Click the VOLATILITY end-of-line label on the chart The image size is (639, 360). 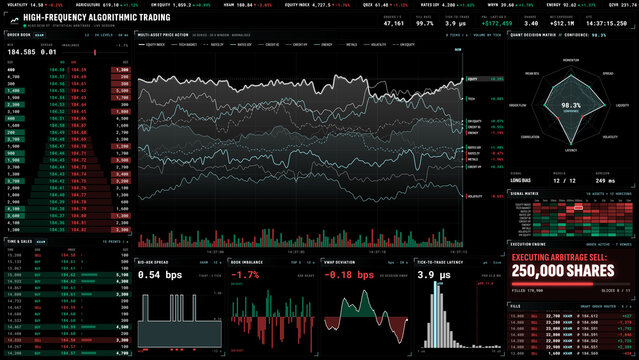[485, 196]
